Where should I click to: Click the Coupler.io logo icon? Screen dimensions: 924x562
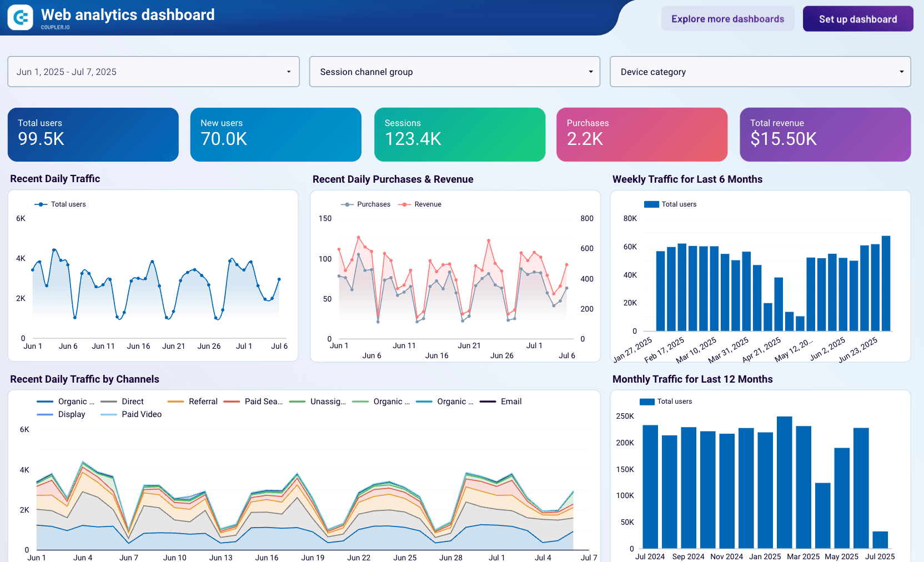click(20, 17)
